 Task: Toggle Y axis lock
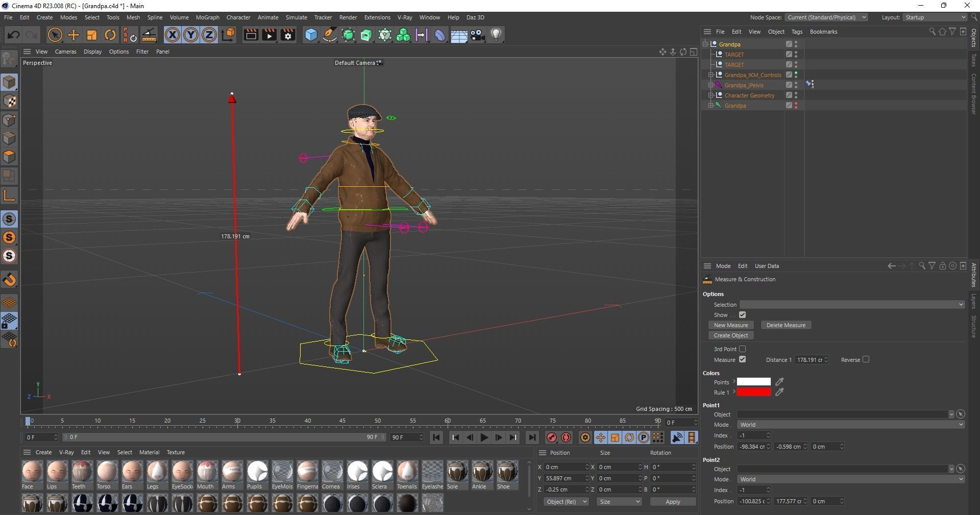tap(191, 35)
